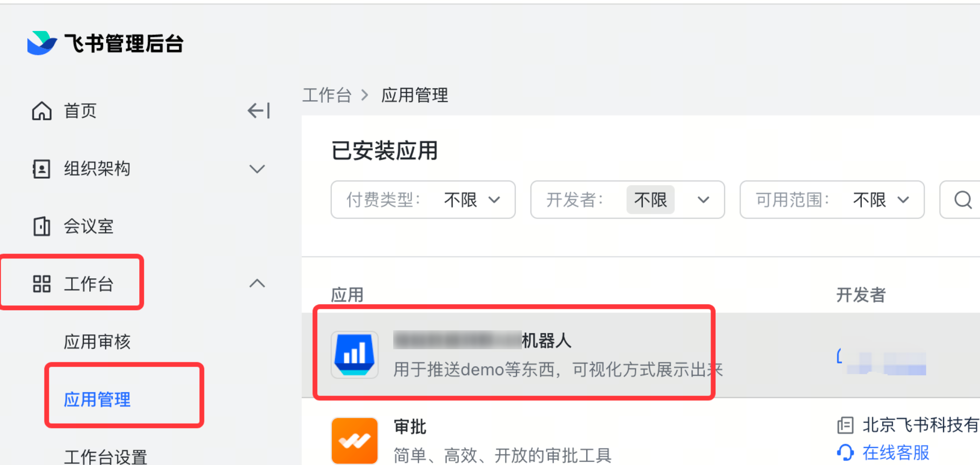Open the 可用范围 filter dropdown

point(832,200)
